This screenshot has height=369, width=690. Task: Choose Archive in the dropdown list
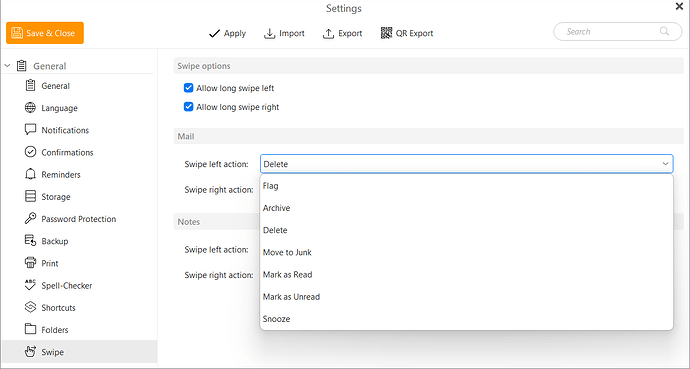click(x=466, y=208)
